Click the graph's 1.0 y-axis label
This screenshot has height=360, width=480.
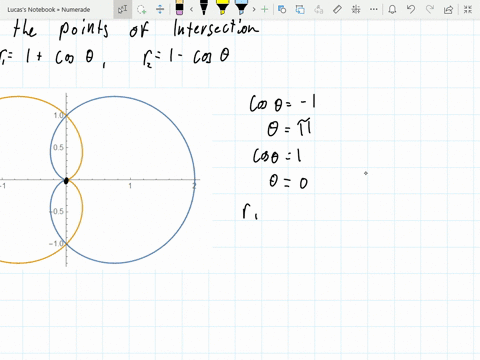tap(58, 115)
